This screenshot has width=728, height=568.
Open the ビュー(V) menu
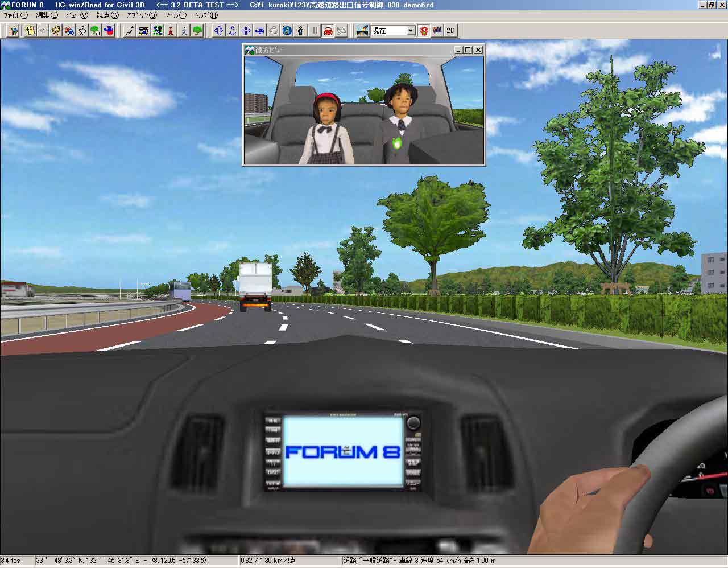point(77,15)
